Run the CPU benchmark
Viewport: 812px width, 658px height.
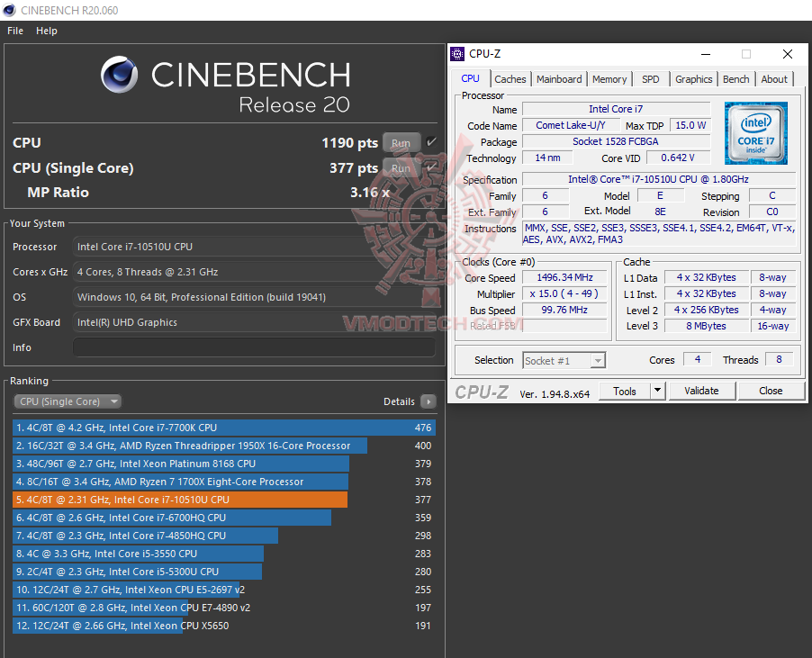[401, 142]
